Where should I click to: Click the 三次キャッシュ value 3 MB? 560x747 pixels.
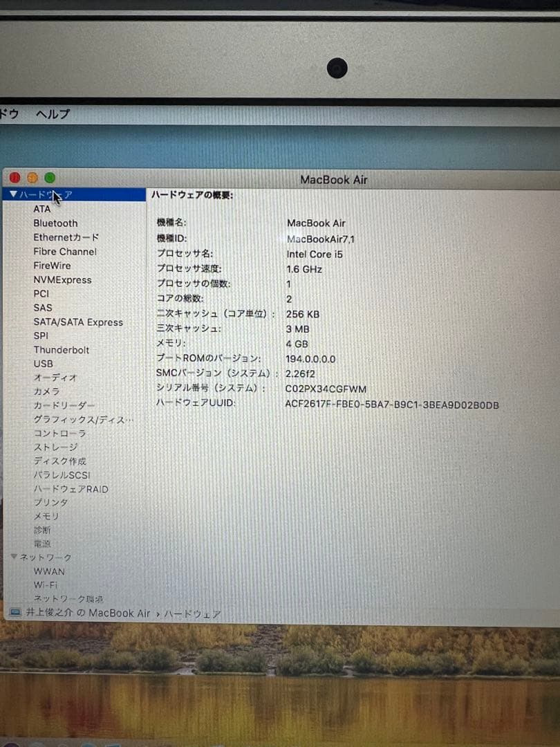coord(297,329)
